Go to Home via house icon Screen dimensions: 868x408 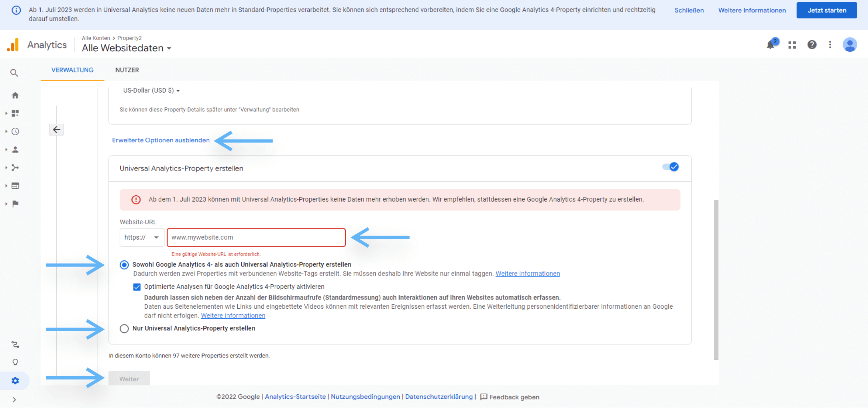[15, 95]
